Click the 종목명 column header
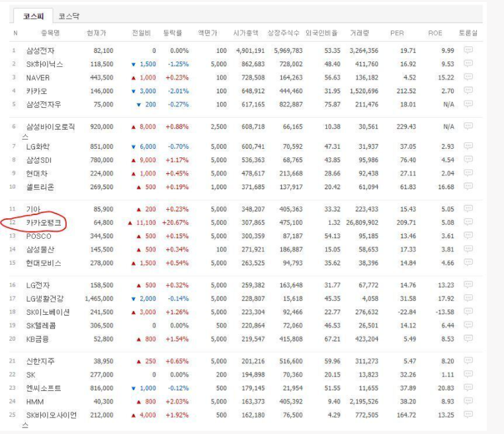This screenshot has height=434, width=504. pos(50,33)
